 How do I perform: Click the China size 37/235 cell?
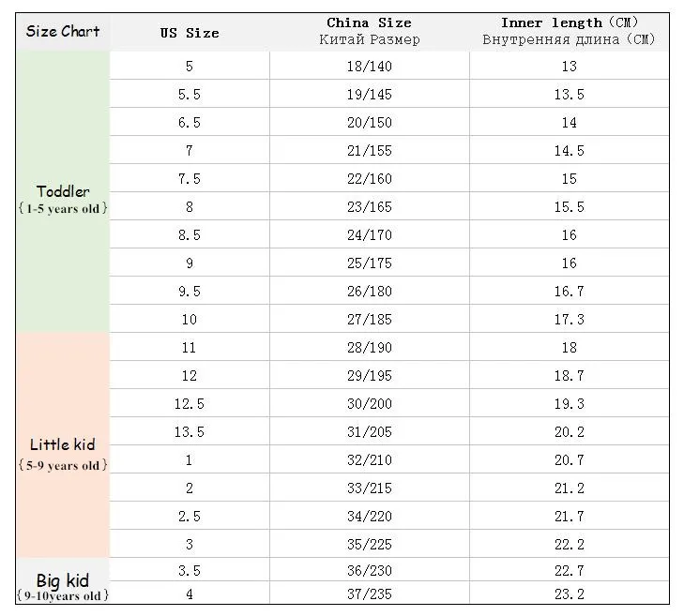(369, 593)
